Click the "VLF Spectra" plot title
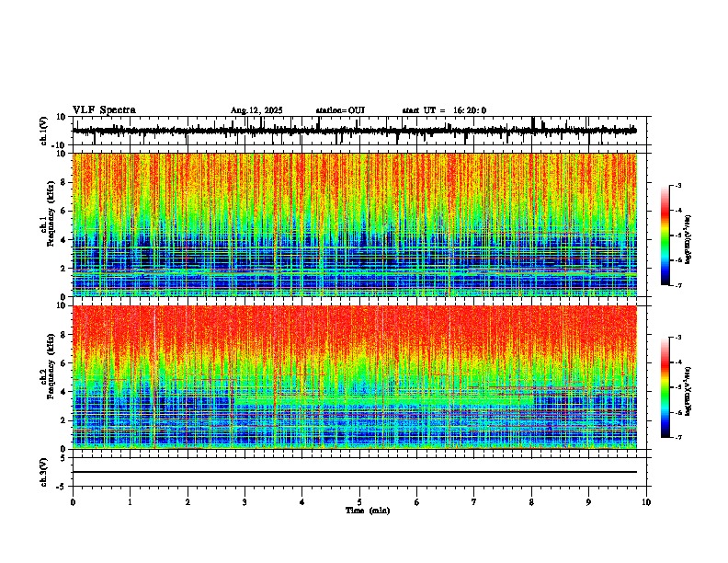The image size is (728, 563). tap(104, 110)
